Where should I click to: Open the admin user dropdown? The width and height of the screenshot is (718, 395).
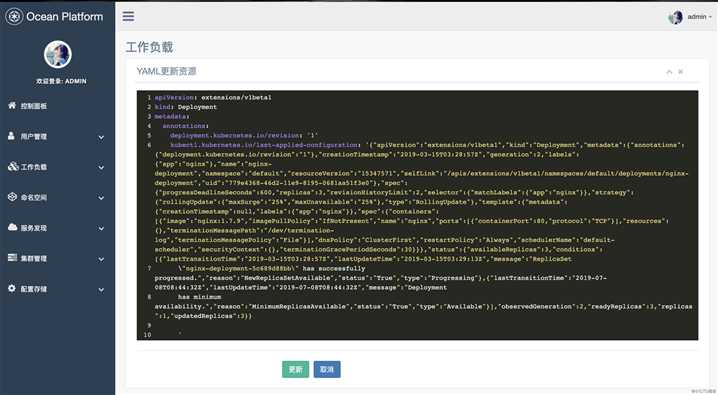point(699,17)
